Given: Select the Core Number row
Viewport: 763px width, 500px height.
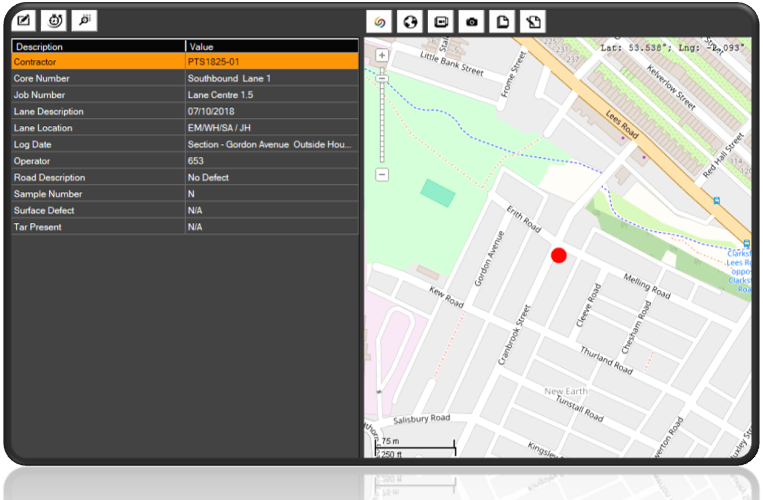Looking at the screenshot, I should [184, 78].
